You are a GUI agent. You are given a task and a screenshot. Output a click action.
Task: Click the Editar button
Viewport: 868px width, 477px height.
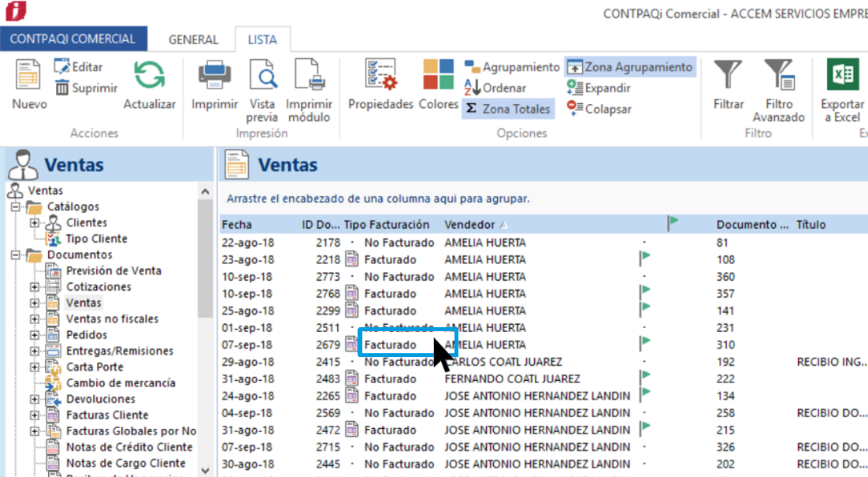pos(79,67)
